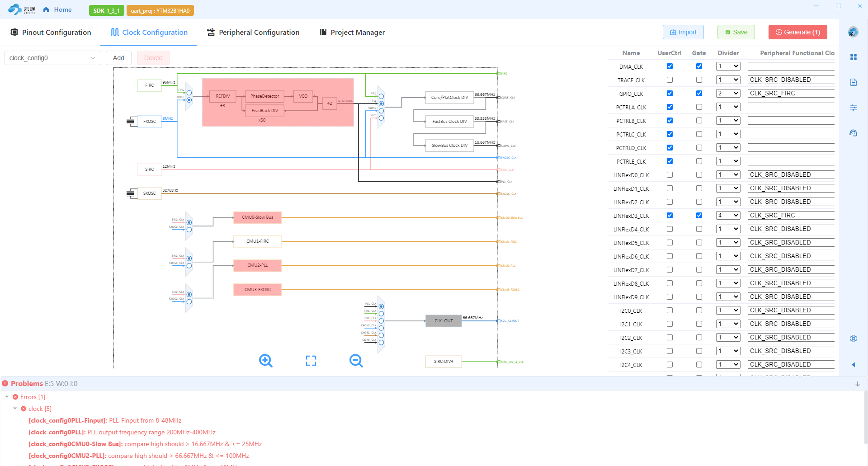Enable PCTRLA_CLK Gate checkbox

(x=699, y=107)
